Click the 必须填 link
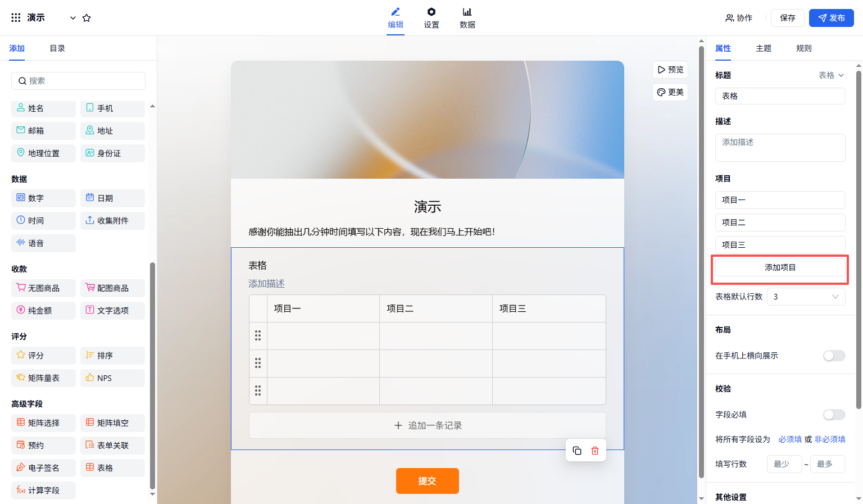 (789, 439)
